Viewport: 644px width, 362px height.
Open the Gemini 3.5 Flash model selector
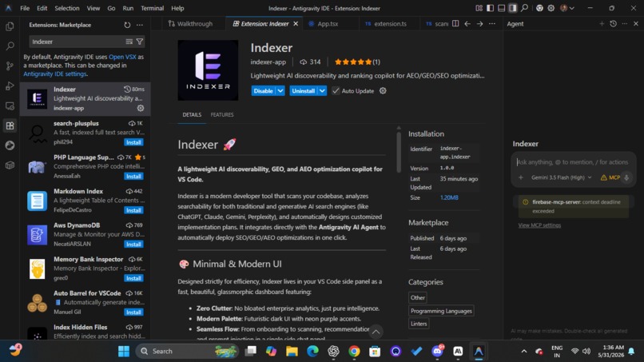point(561,177)
